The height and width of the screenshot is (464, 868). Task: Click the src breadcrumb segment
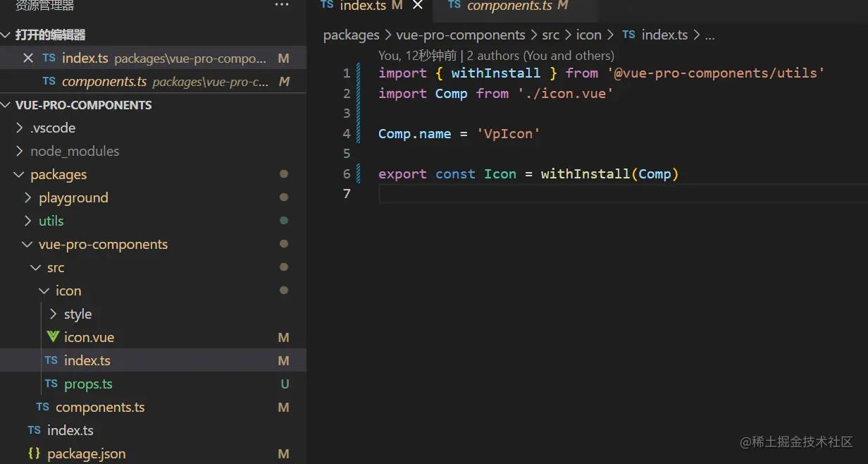click(551, 35)
